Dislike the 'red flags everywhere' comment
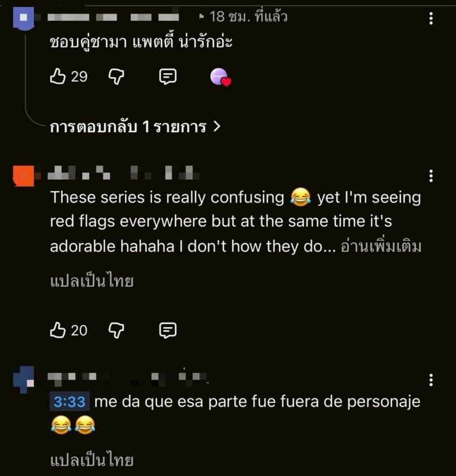The height and width of the screenshot is (476, 456). pos(117,330)
